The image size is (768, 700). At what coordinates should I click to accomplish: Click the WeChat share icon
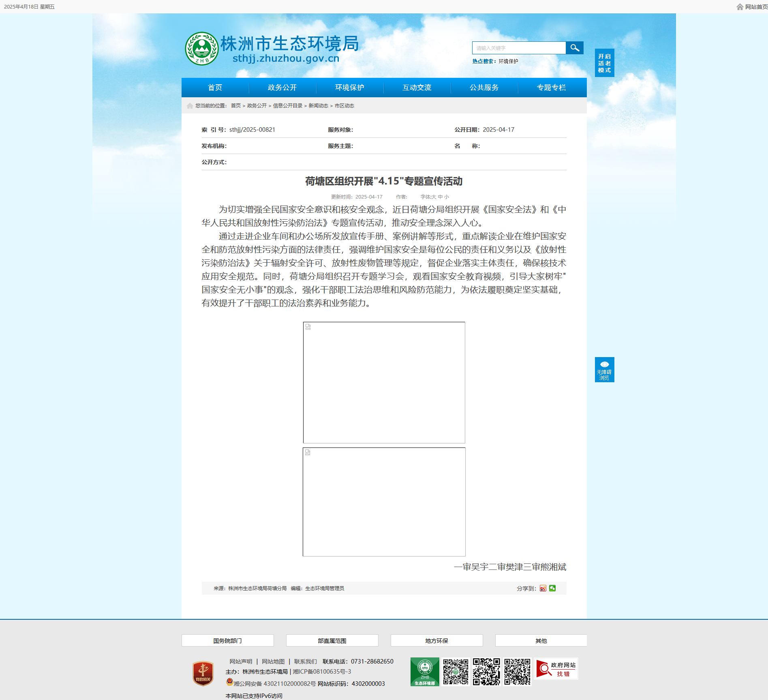click(x=552, y=588)
